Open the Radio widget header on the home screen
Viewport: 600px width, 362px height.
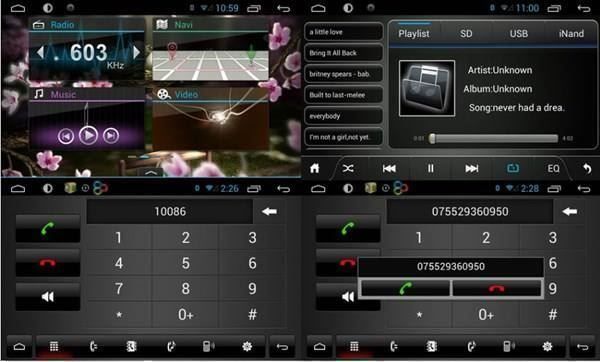[86, 25]
